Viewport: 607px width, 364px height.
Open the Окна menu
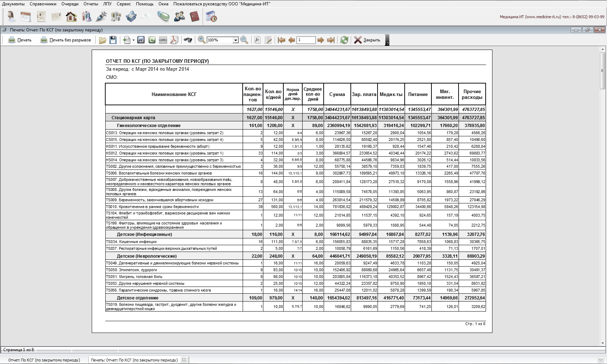click(x=163, y=4)
